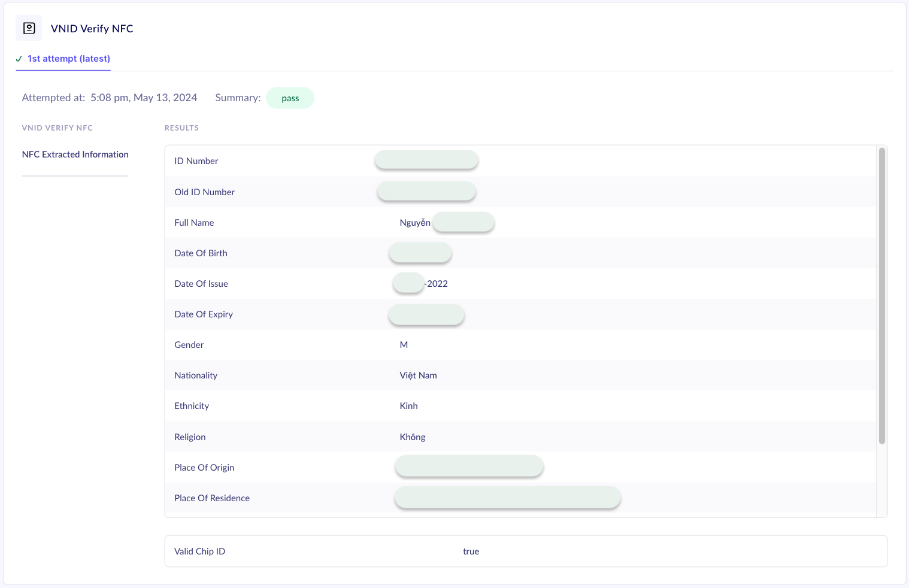909x588 pixels.
Task: Select the Nationality value Việt Nam
Action: tap(418, 375)
